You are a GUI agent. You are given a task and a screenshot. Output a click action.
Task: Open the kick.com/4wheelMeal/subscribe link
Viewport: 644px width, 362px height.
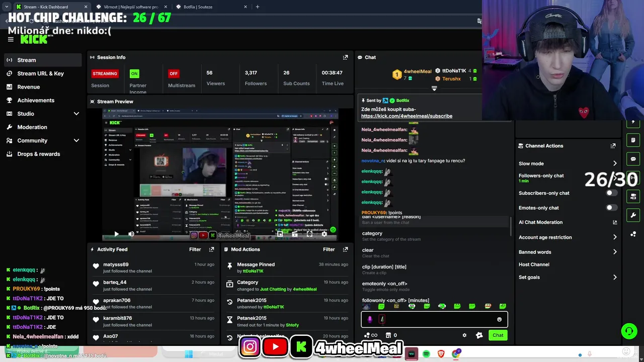(x=407, y=116)
